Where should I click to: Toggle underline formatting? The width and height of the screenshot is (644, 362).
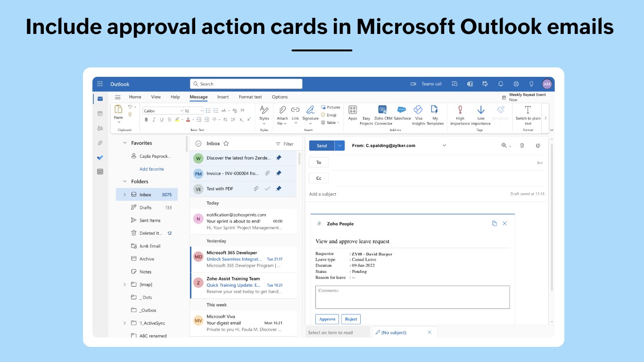pos(162,120)
